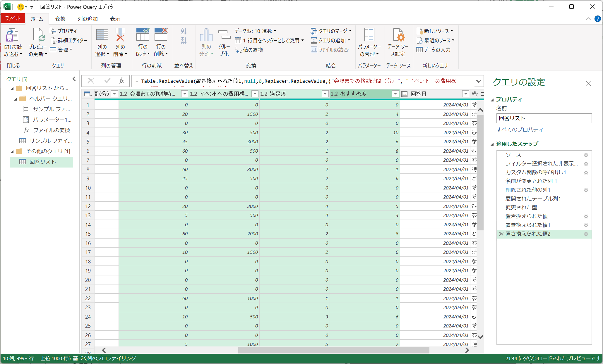The image size is (603, 364).
Task: Click the 回答日 column date type icon
Action: pos(404,94)
